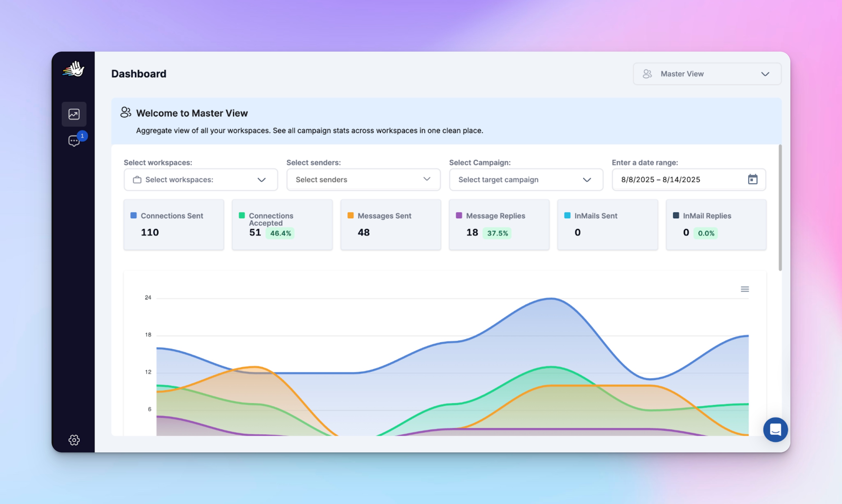Select the InMail Replies stat card
The height and width of the screenshot is (504, 842).
(716, 225)
